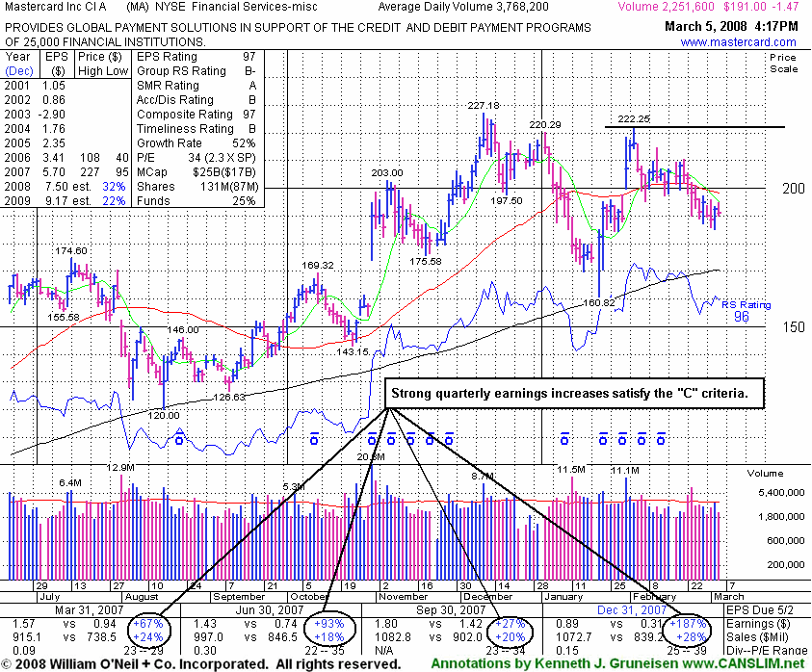Select the 203.00 price label
812x672 pixels.
[x=387, y=173]
